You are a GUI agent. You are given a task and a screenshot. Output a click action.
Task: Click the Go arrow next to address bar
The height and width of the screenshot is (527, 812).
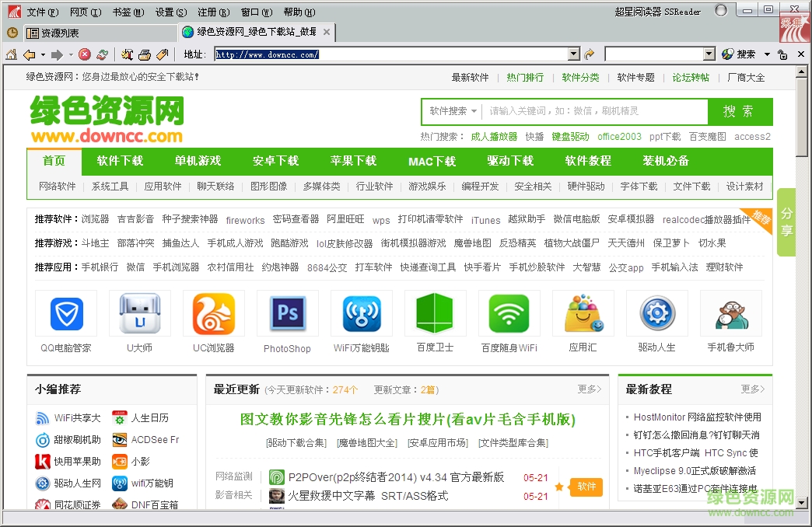(590, 54)
